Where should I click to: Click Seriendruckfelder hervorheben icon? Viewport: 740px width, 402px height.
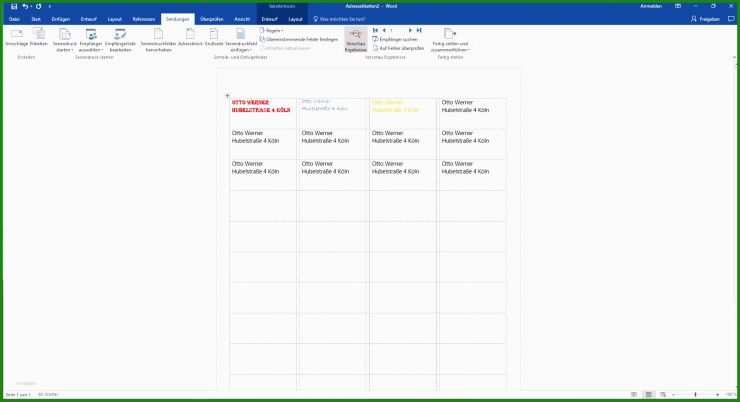[157, 38]
